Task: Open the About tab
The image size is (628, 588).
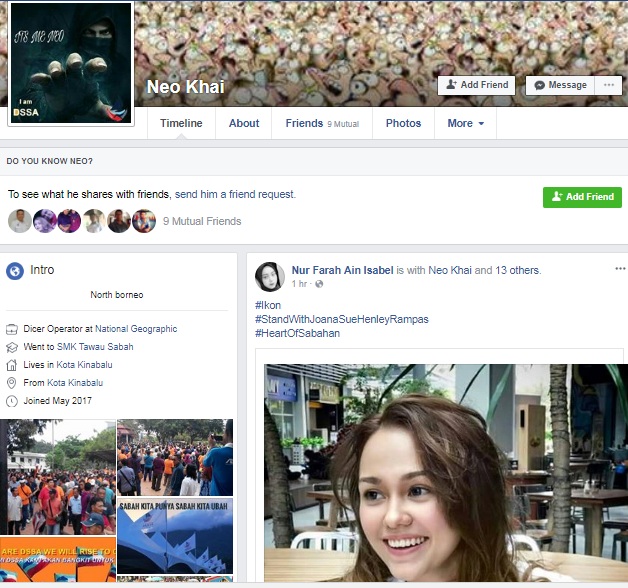Action: click(x=244, y=123)
